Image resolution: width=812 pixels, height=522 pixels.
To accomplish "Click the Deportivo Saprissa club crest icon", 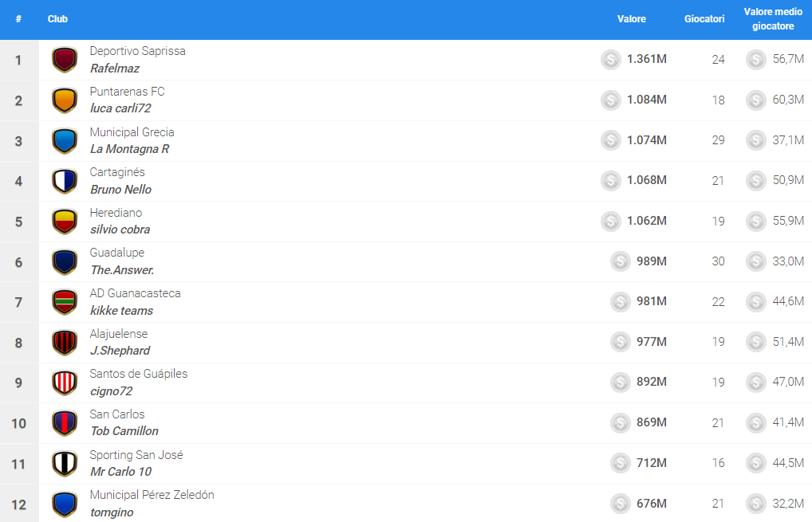I will coord(65,60).
